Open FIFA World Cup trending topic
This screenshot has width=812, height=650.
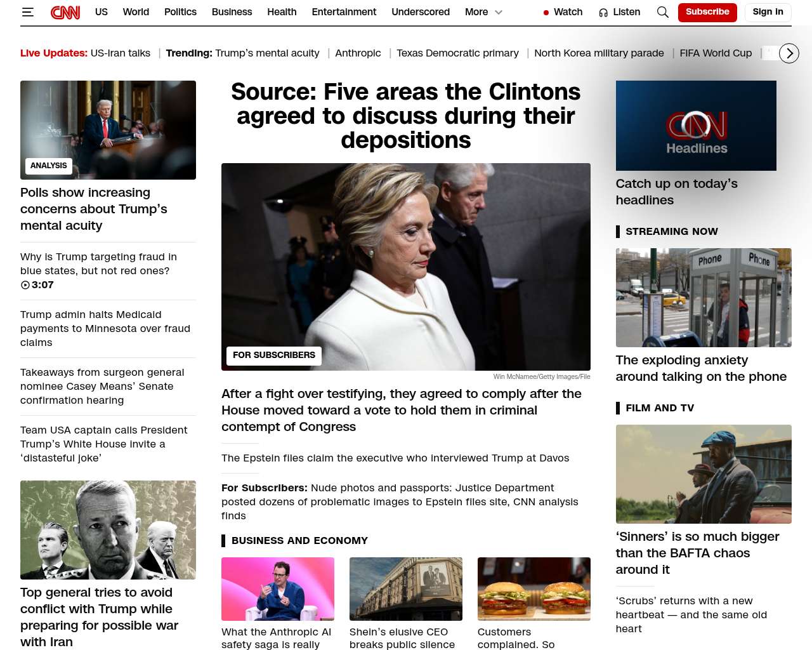tap(716, 53)
